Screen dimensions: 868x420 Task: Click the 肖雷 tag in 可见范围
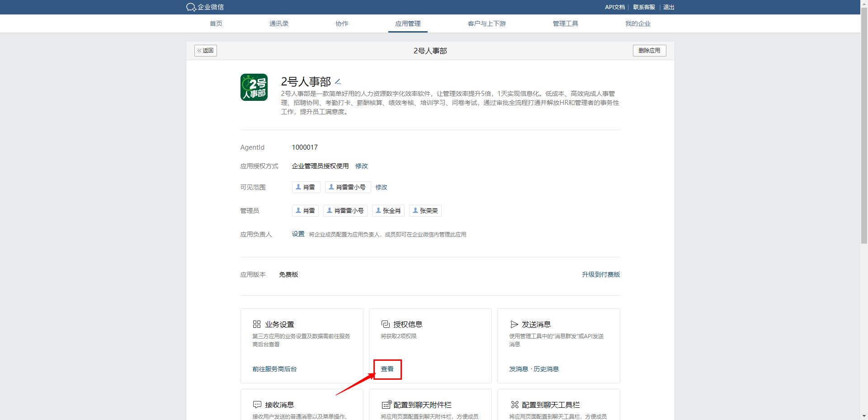tap(306, 187)
